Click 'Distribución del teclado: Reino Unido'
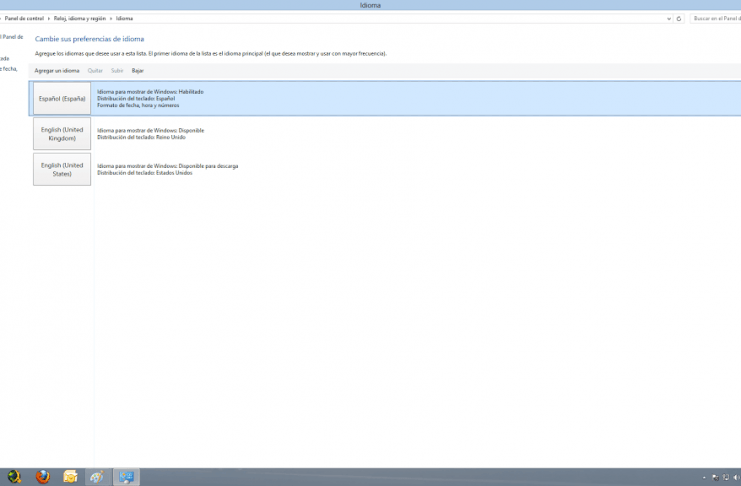The image size is (741, 486). pyautogui.click(x=141, y=137)
